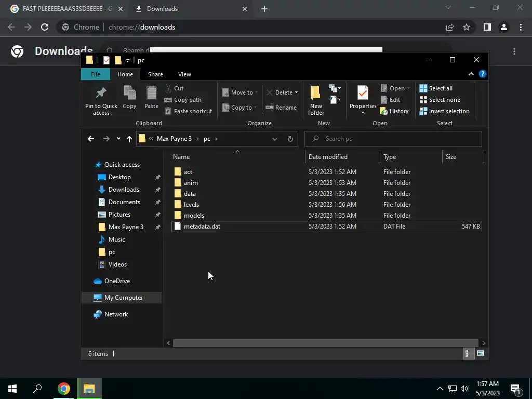The height and width of the screenshot is (399, 532).
Task: Open Desktop in the navigation pane
Action: (119, 177)
